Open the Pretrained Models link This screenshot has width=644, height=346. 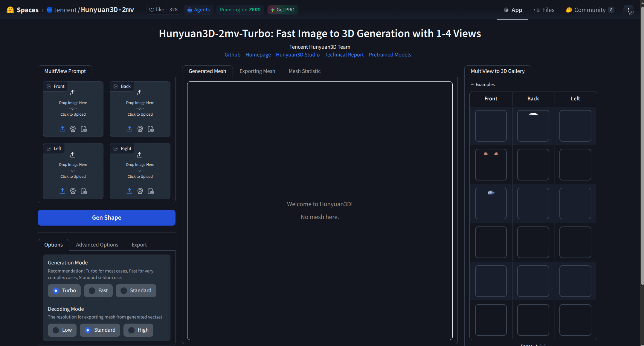[x=390, y=55]
